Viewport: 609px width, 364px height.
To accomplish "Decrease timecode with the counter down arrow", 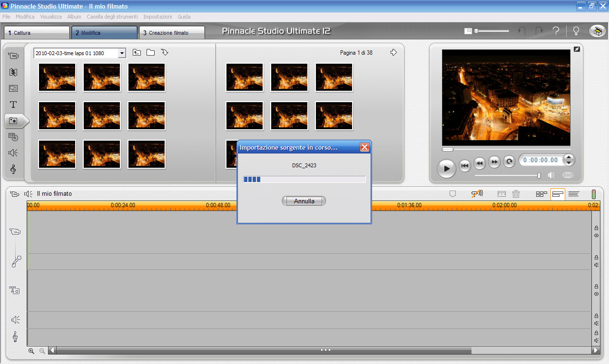I will pyautogui.click(x=569, y=163).
